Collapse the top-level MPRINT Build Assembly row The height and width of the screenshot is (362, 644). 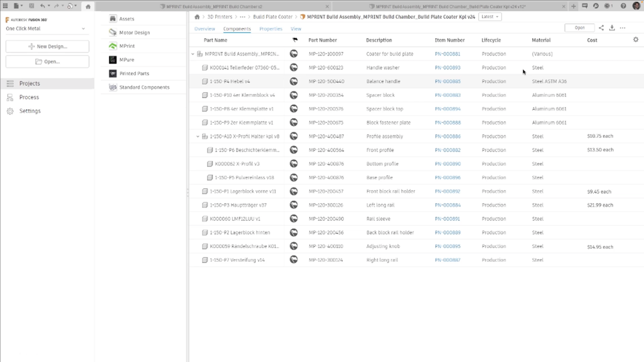tap(193, 54)
